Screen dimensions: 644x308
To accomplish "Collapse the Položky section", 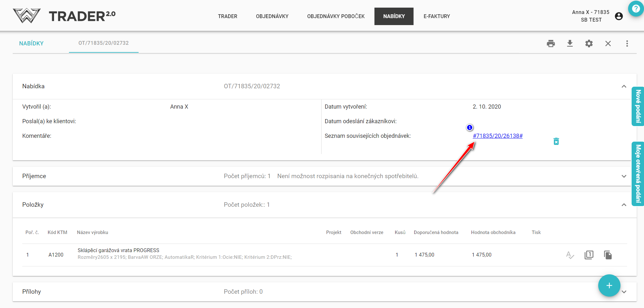I will (x=624, y=205).
